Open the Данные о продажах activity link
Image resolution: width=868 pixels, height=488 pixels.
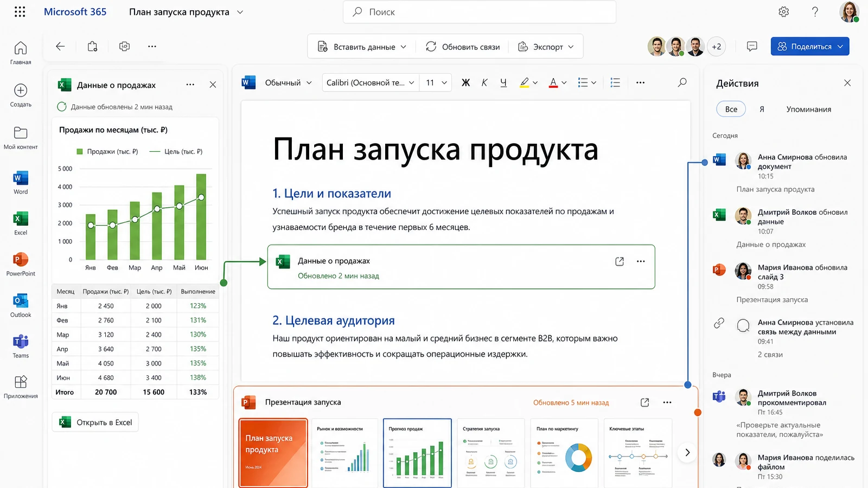click(771, 245)
